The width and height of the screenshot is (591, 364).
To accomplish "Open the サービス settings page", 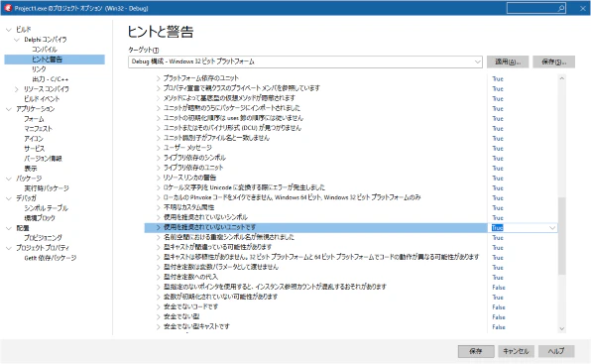I will (x=35, y=149).
